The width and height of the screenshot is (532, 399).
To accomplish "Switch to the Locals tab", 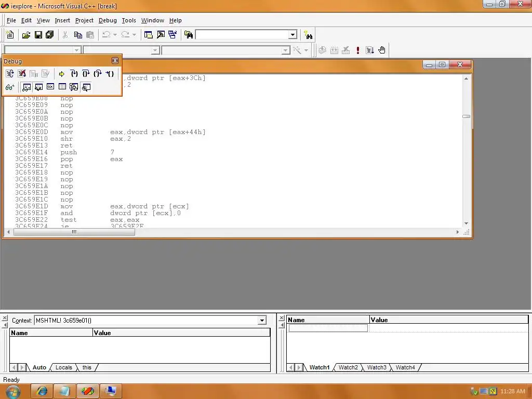I will coord(64,367).
